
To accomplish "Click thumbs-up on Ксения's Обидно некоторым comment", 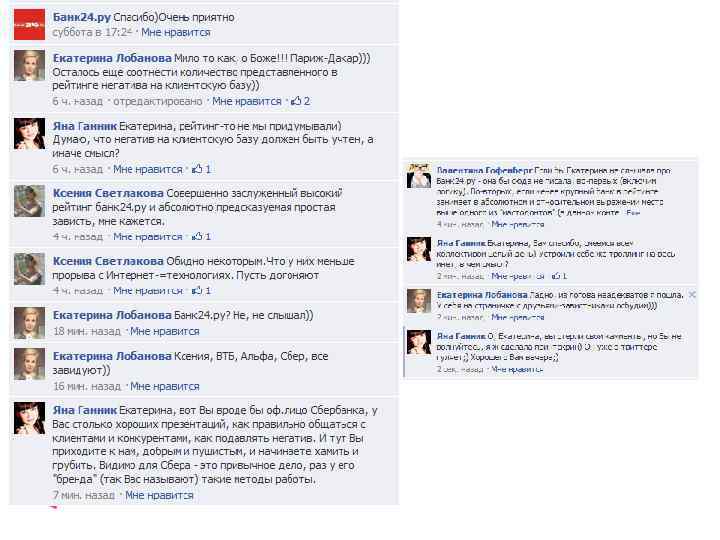I will pos(197,291).
